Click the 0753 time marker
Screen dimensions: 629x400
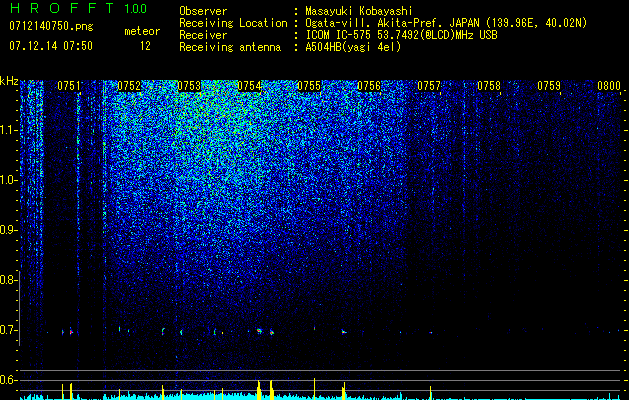tap(189, 86)
